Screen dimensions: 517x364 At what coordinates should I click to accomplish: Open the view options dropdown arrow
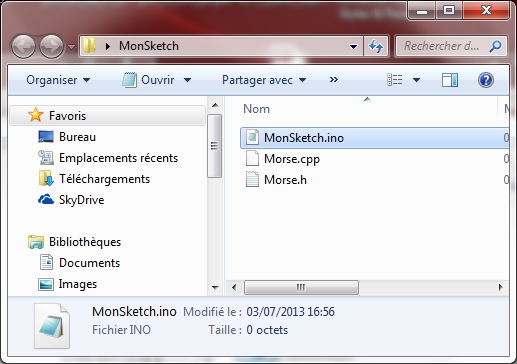click(416, 80)
